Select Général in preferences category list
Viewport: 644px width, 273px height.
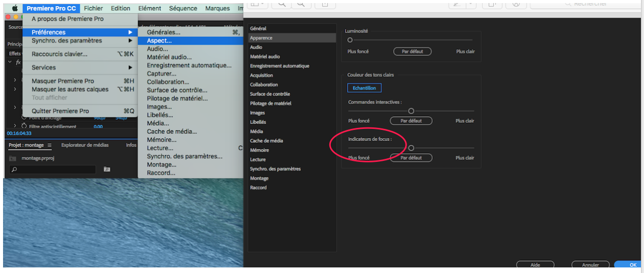[292, 28]
